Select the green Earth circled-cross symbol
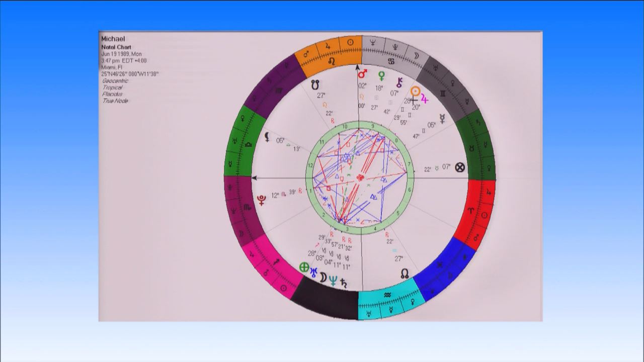644x362 pixels. [304, 267]
